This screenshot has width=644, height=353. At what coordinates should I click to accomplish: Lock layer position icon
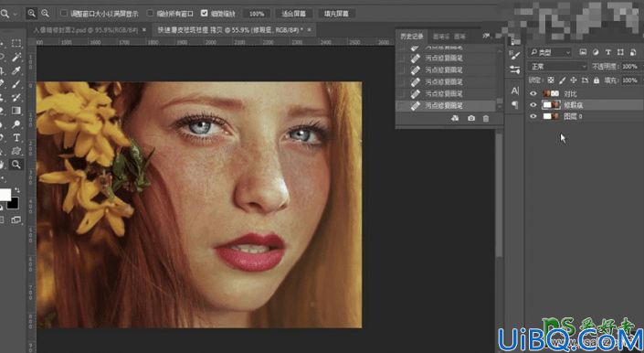point(574,80)
